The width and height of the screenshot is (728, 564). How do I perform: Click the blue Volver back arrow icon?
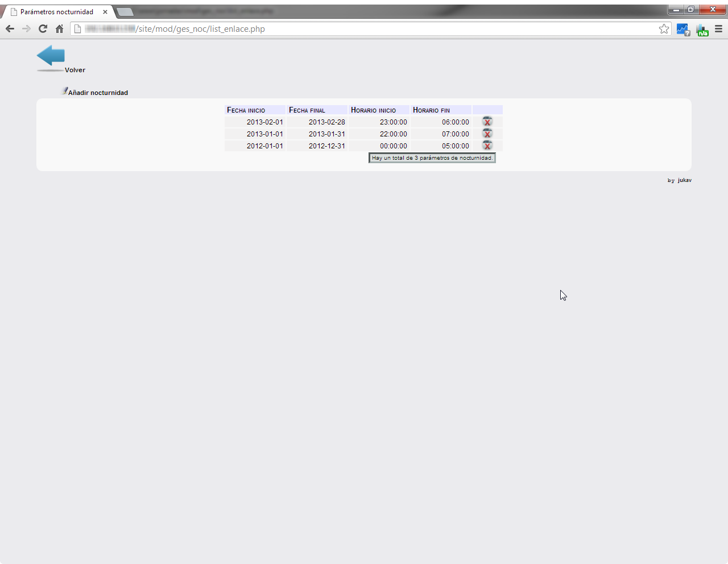tap(51, 57)
